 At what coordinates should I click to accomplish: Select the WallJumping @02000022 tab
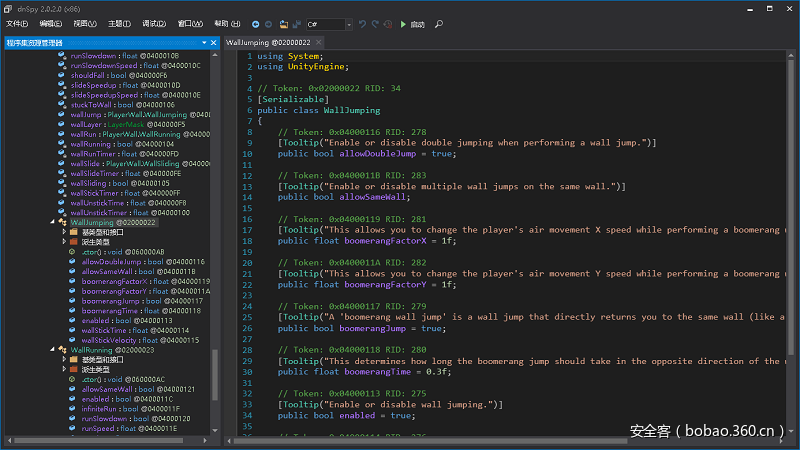point(268,43)
